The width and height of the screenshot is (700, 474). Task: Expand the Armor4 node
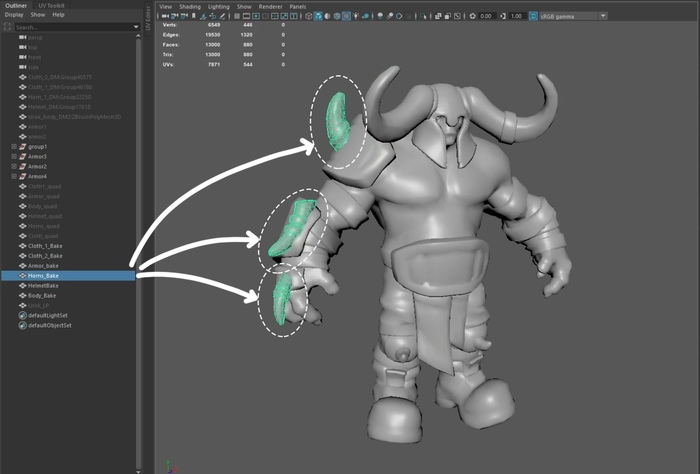[x=14, y=176]
